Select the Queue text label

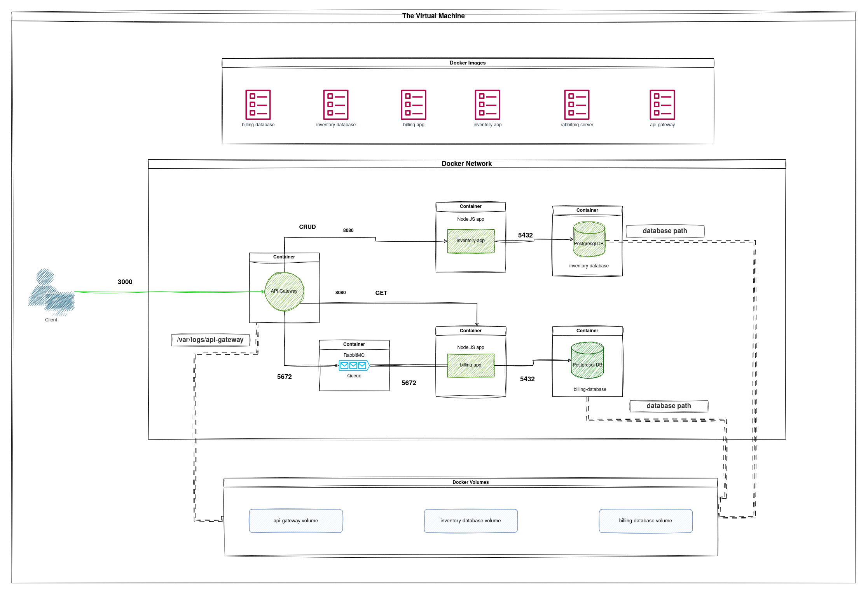pos(354,376)
